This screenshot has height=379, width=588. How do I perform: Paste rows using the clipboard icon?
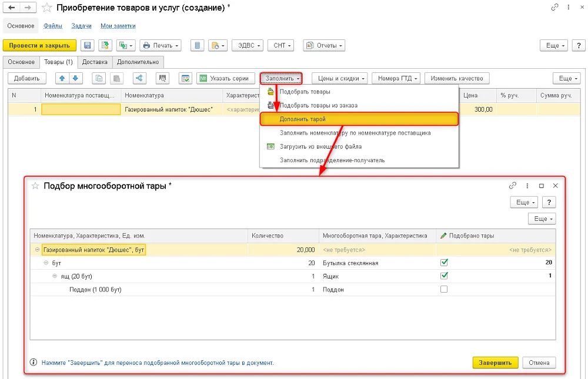tap(116, 78)
